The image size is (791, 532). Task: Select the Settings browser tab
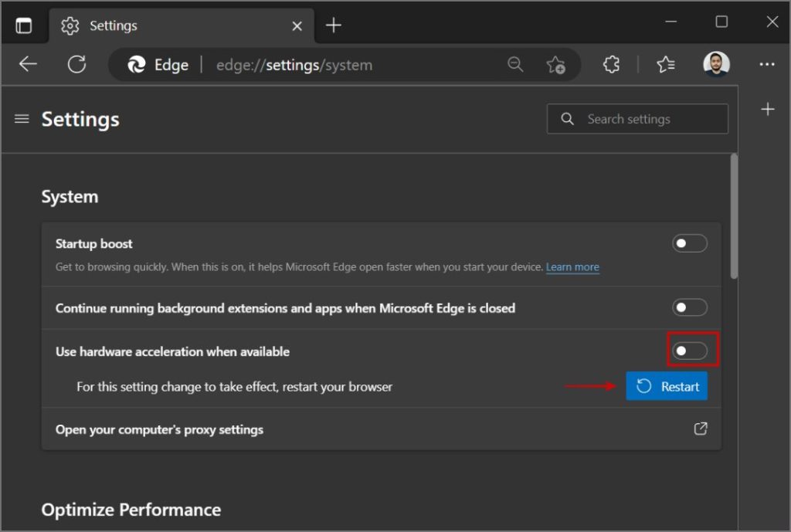click(182, 25)
